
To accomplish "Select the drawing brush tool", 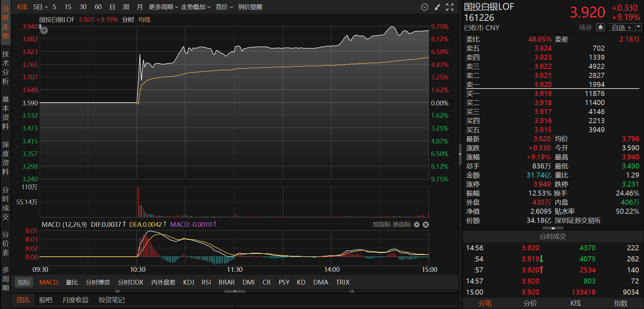I will point(437,7).
